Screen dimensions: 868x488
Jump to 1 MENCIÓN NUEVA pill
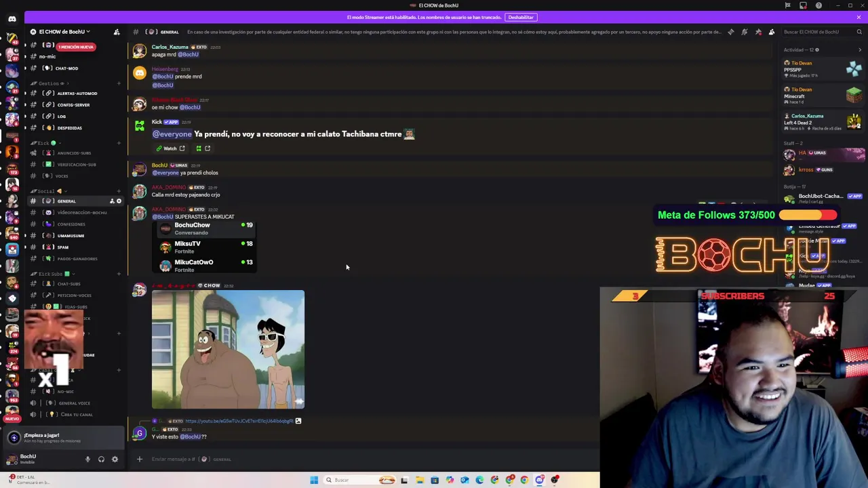76,47
